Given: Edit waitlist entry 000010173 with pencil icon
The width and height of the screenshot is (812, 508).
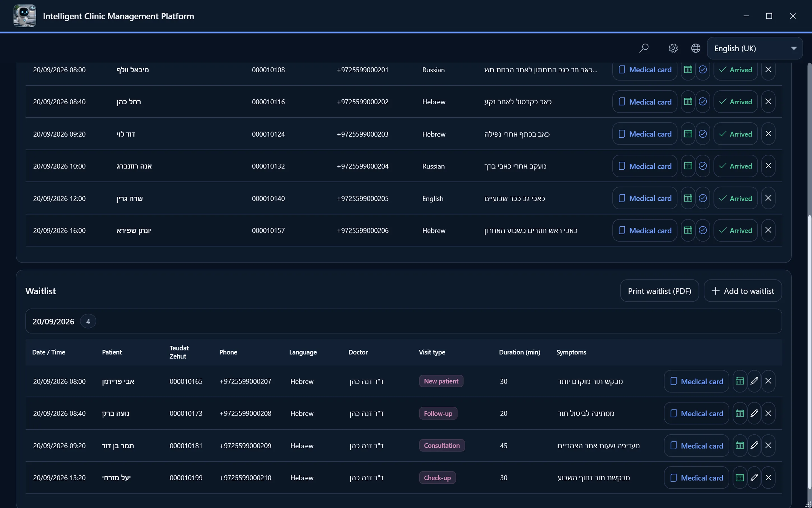Looking at the screenshot, I should (754, 413).
